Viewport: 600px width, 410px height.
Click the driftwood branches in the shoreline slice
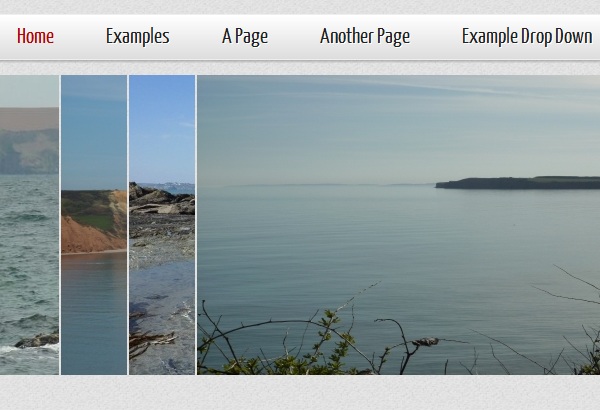pyautogui.click(x=151, y=343)
